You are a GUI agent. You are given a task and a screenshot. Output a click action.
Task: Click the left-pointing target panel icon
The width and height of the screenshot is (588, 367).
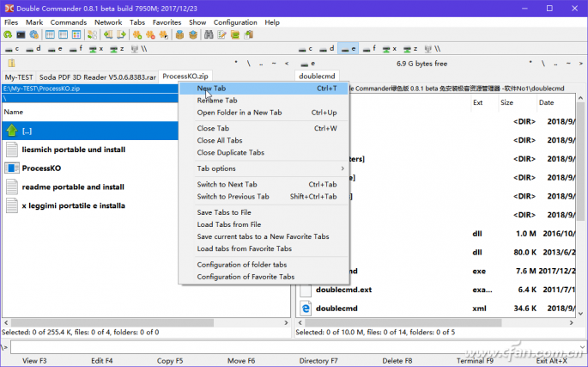pyautogui.click(x=108, y=35)
